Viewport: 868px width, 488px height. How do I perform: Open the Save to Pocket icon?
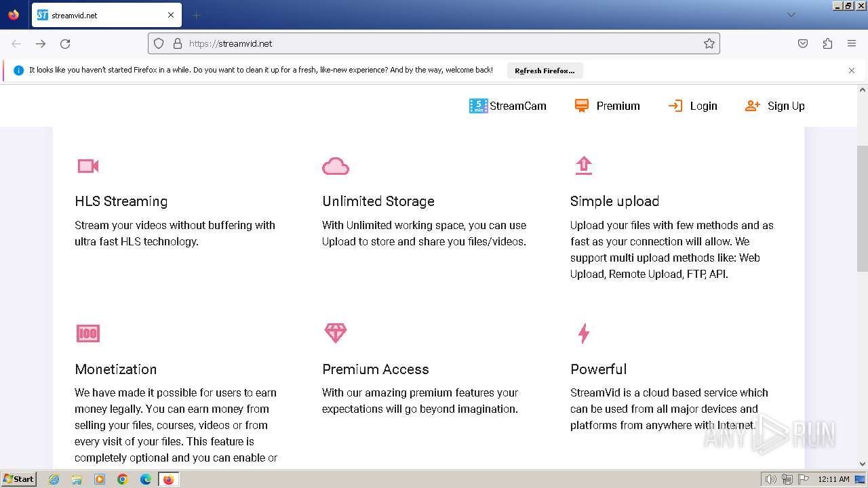803,43
